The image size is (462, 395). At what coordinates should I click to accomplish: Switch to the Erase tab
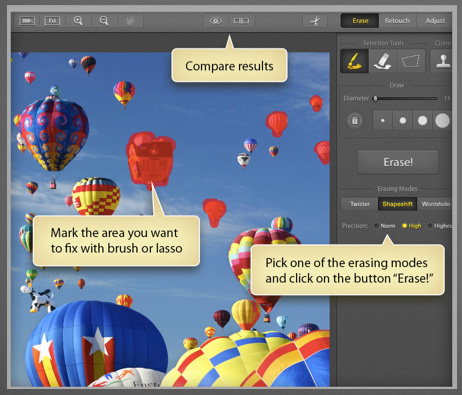360,21
